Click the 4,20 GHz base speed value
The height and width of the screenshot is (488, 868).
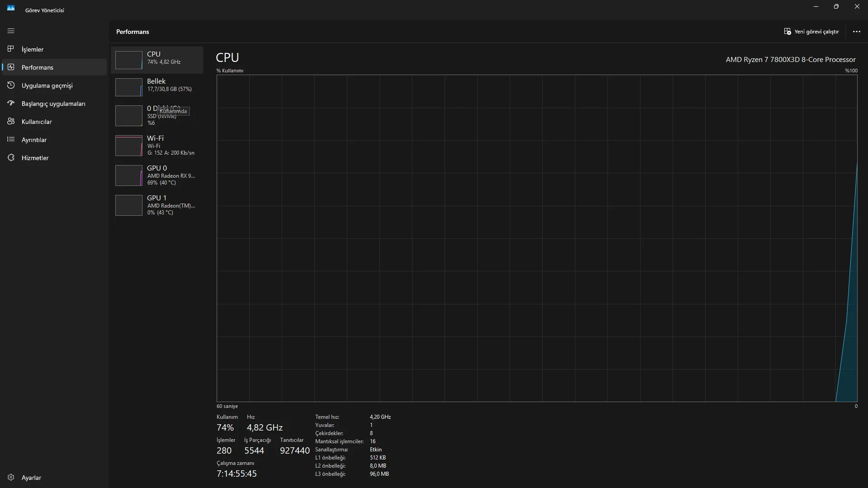(380, 417)
